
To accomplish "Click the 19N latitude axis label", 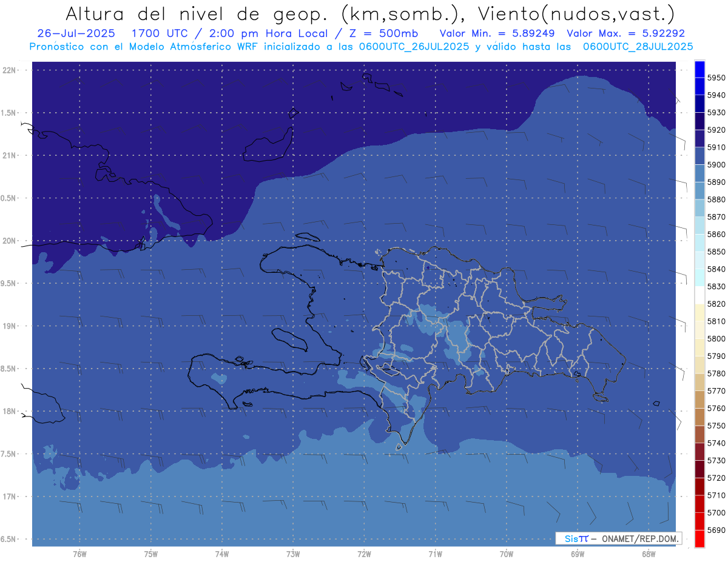I will (10, 326).
